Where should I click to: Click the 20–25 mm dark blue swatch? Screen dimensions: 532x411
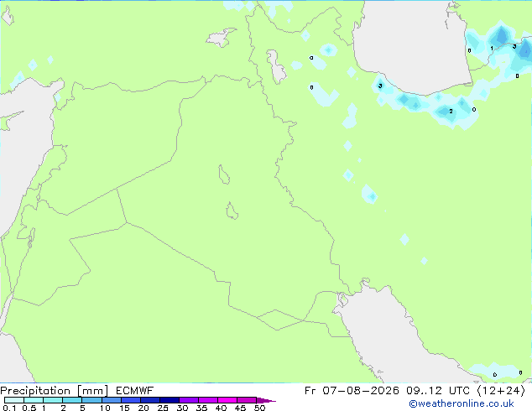(149, 400)
